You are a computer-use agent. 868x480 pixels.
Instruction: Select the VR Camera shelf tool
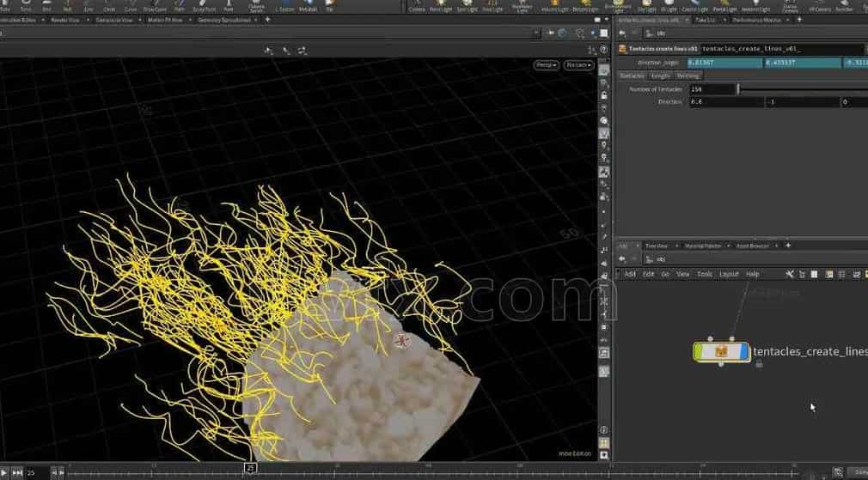(819, 6)
